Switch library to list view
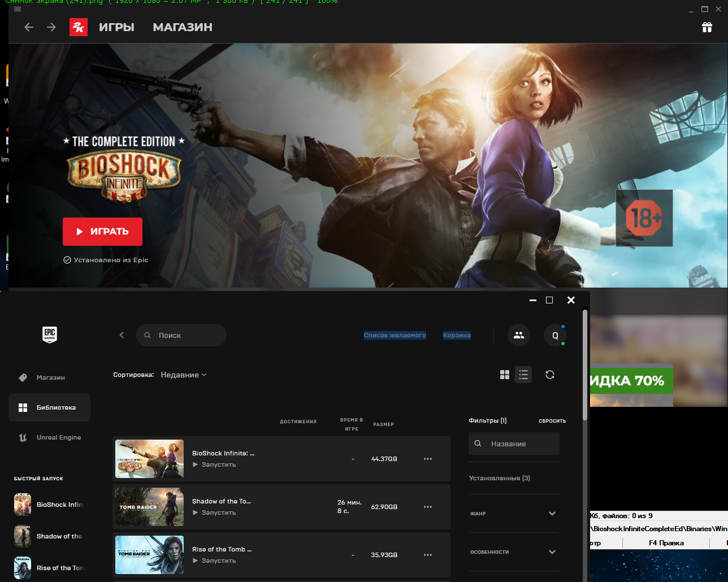The height and width of the screenshot is (582, 728). (523, 375)
